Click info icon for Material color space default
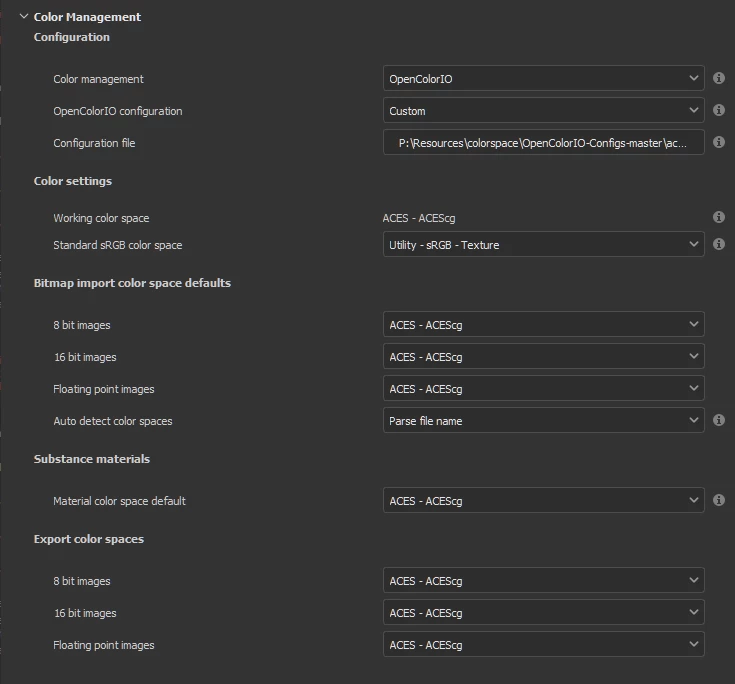This screenshot has width=735, height=684. coord(719,500)
